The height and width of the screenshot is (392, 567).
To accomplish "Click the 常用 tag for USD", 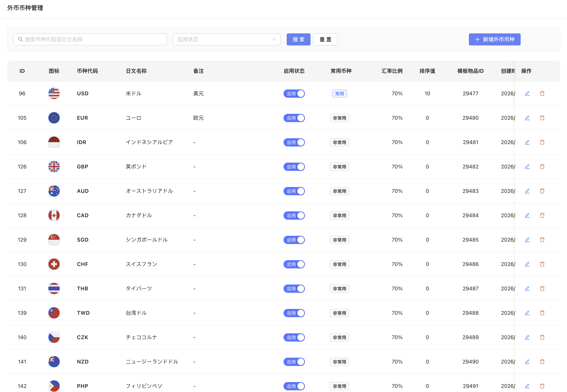I will click(339, 94).
